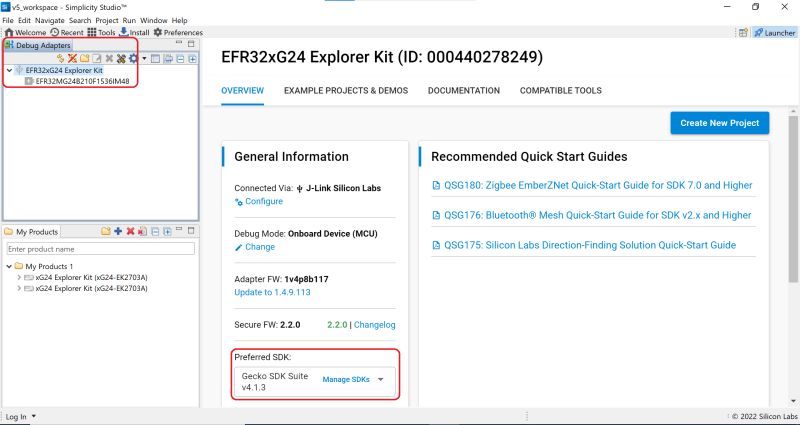Click Update to 1.4.9.113 link

tap(272, 292)
